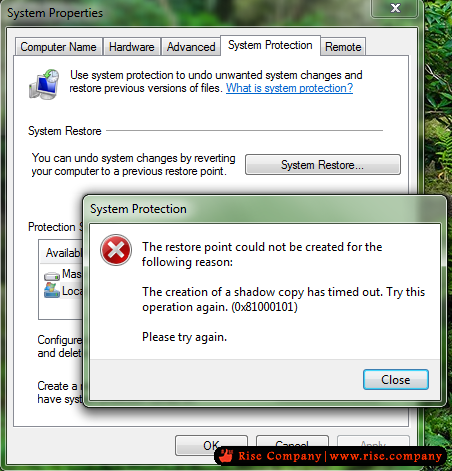
Task: Go to the Advanced tab
Action: pos(191,47)
